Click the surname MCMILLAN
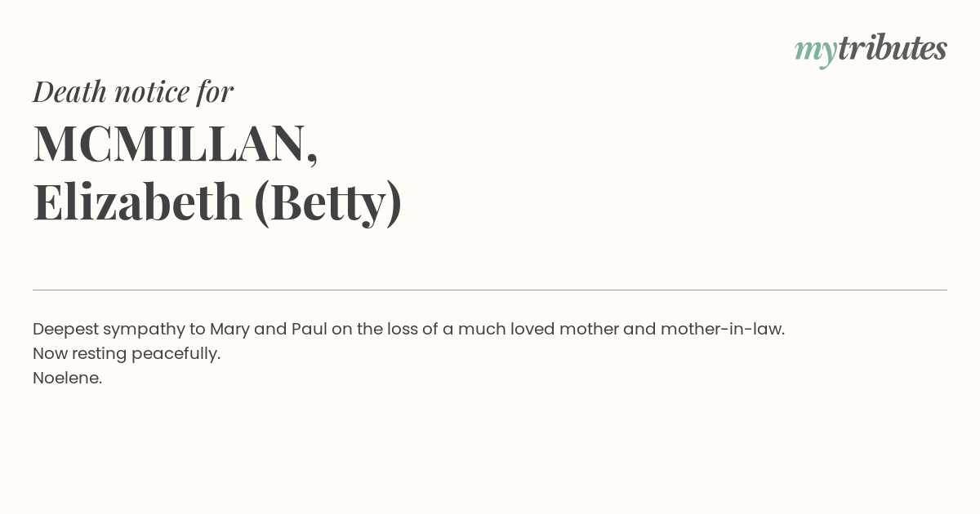The width and height of the screenshot is (980, 514). pyautogui.click(x=175, y=144)
